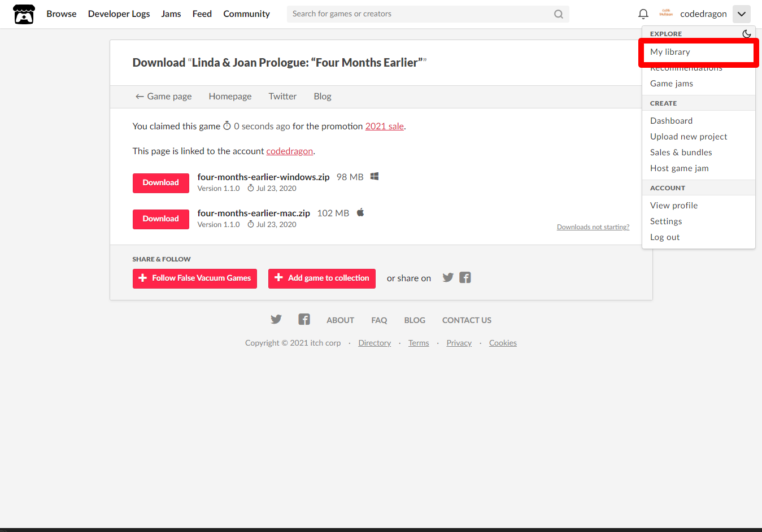762x532 pixels.
Task: Open the Community section
Action: [x=247, y=14]
